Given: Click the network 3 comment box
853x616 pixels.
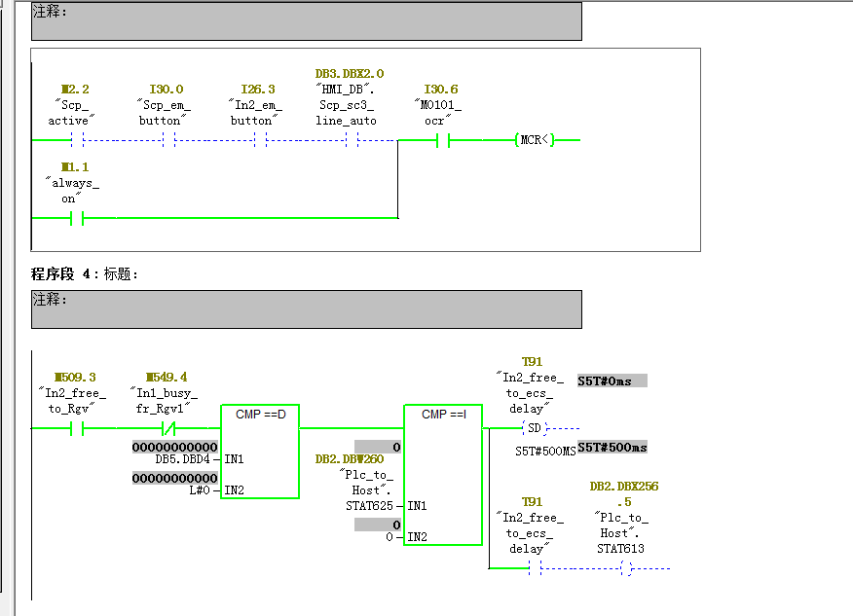Looking at the screenshot, I should [307, 21].
